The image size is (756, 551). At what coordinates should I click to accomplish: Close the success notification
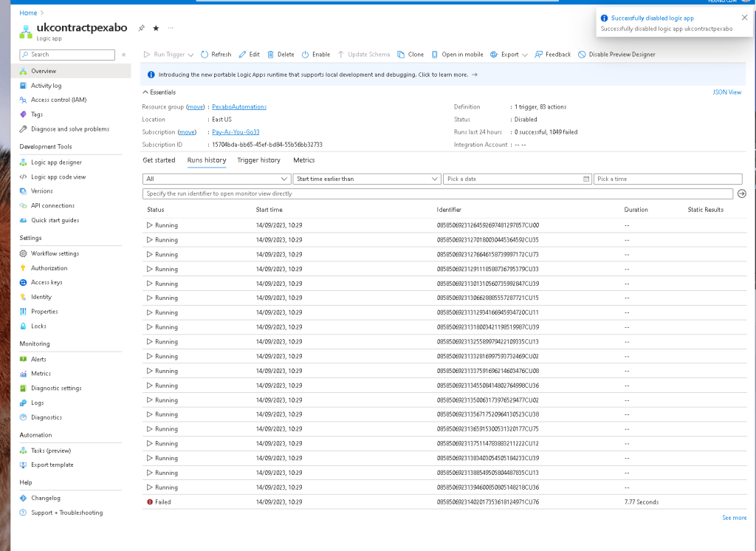744,18
